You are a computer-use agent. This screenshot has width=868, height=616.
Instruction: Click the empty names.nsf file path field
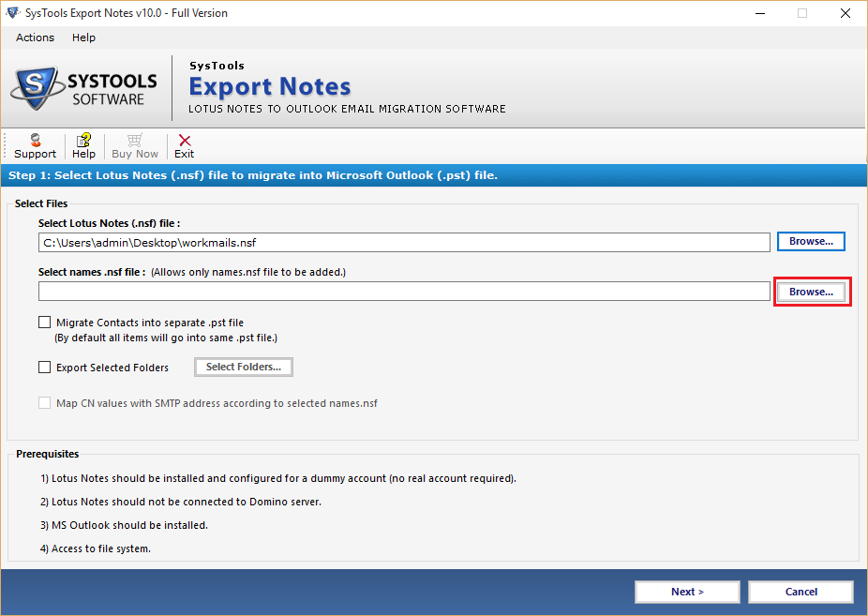tap(404, 291)
